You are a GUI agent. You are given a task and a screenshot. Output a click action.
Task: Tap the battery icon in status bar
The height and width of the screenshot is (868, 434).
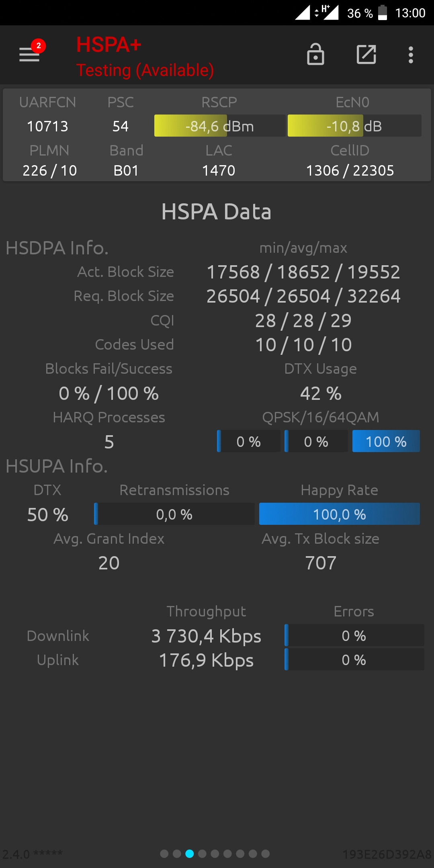click(383, 13)
